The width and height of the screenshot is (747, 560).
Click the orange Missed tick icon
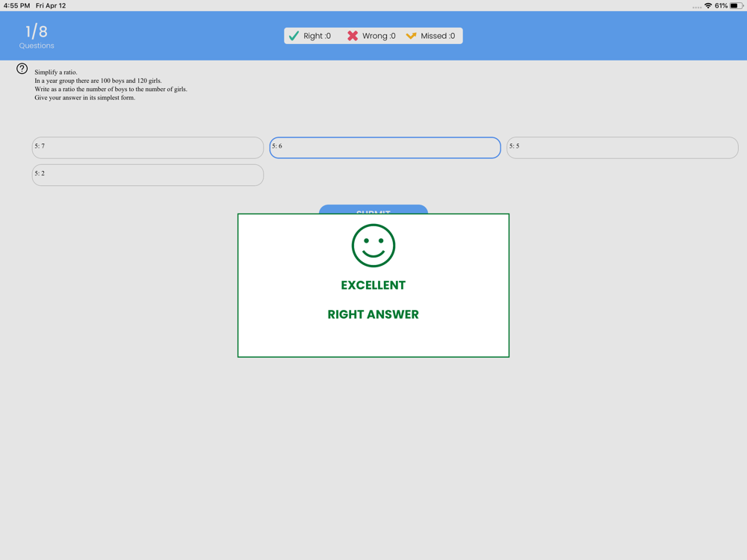pyautogui.click(x=411, y=36)
